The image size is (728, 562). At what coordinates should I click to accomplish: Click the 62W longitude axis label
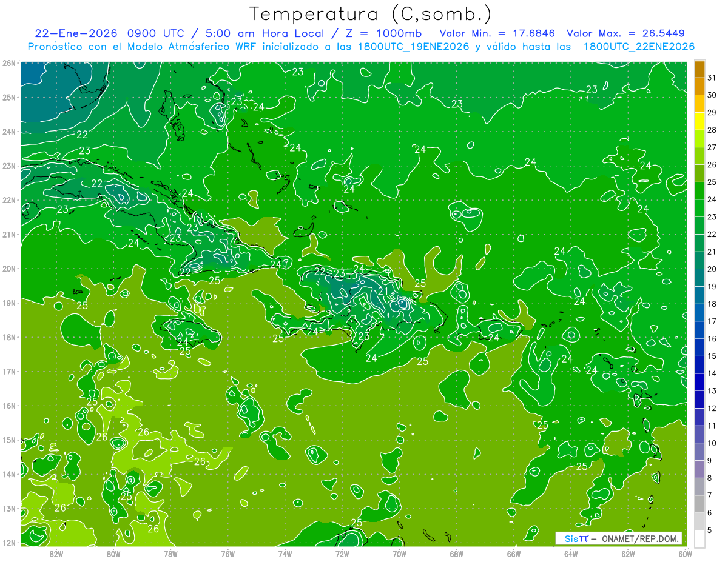tap(628, 554)
